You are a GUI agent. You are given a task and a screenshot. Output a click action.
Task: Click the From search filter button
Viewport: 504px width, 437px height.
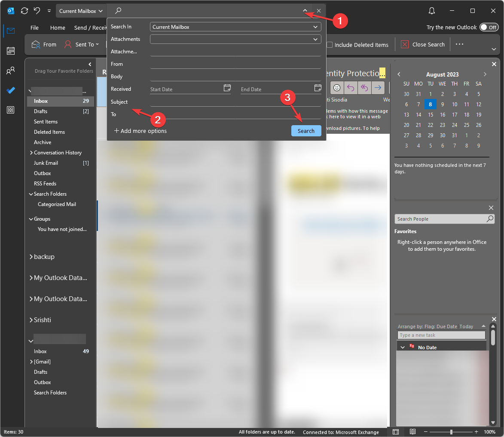point(44,44)
